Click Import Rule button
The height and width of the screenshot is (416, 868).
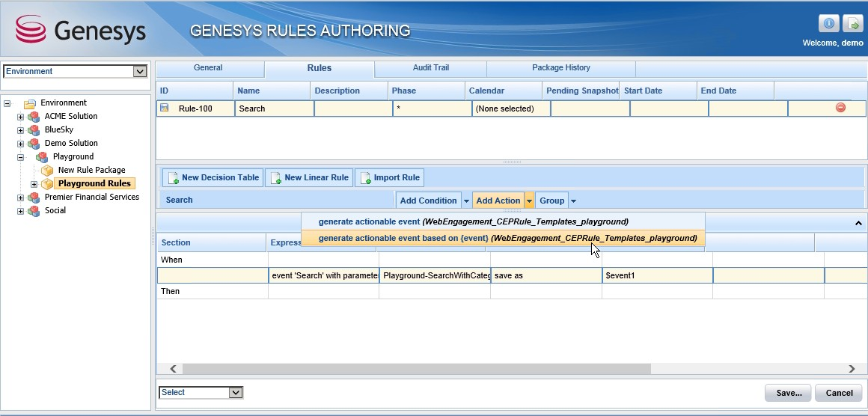point(390,177)
